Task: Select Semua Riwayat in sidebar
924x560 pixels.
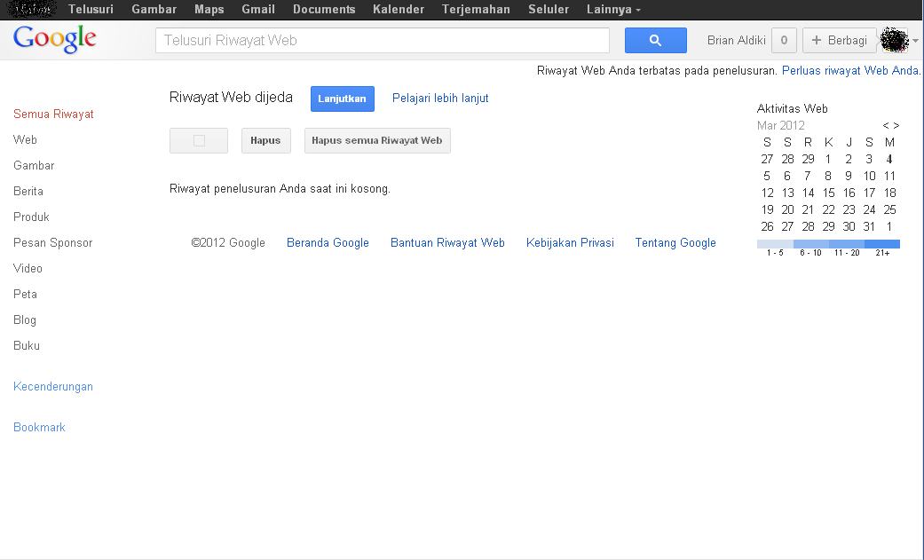Action: click(53, 114)
